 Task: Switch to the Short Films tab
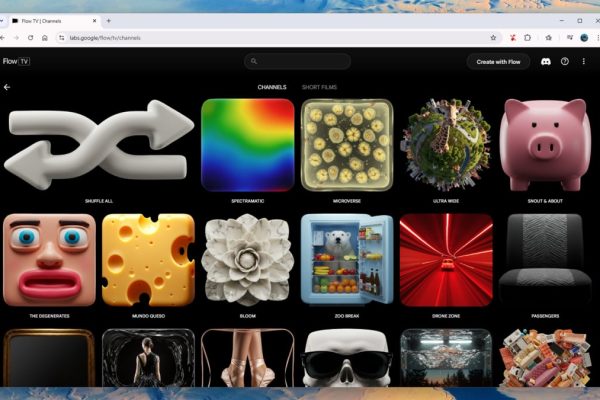[x=319, y=87]
